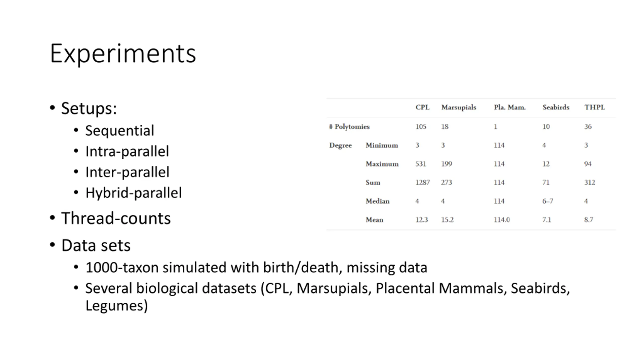Click the CPL column header

click(x=422, y=107)
